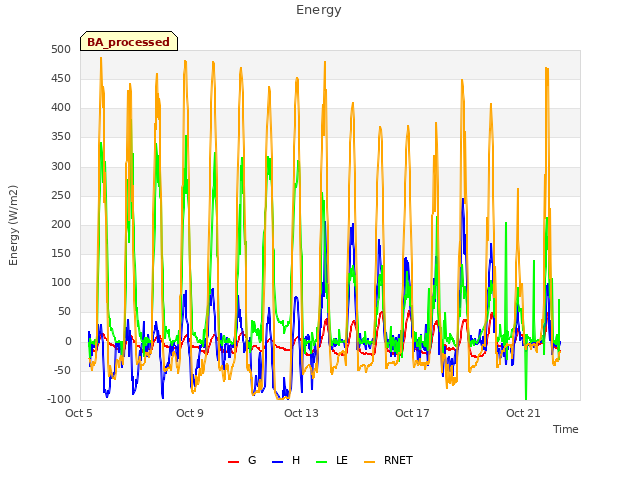The image size is (640, 480).
Task: Click the 450 y-axis tick label
Action: pyautogui.click(x=61, y=78)
